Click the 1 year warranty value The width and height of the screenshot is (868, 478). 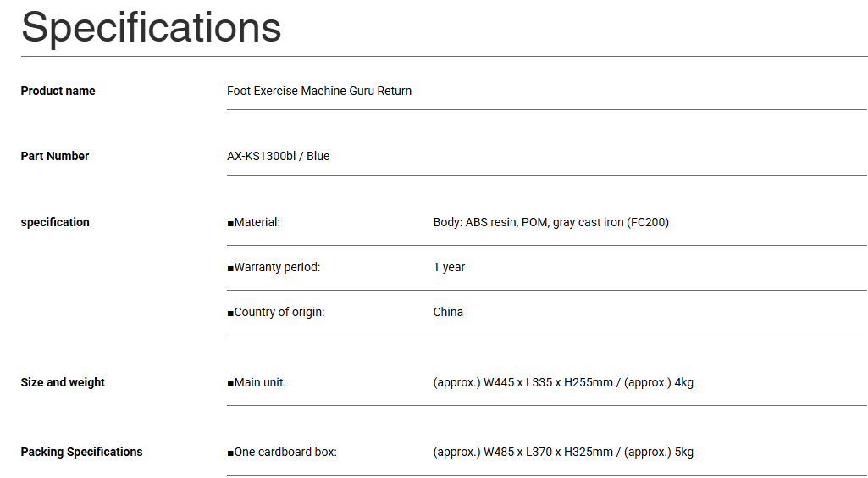click(449, 267)
